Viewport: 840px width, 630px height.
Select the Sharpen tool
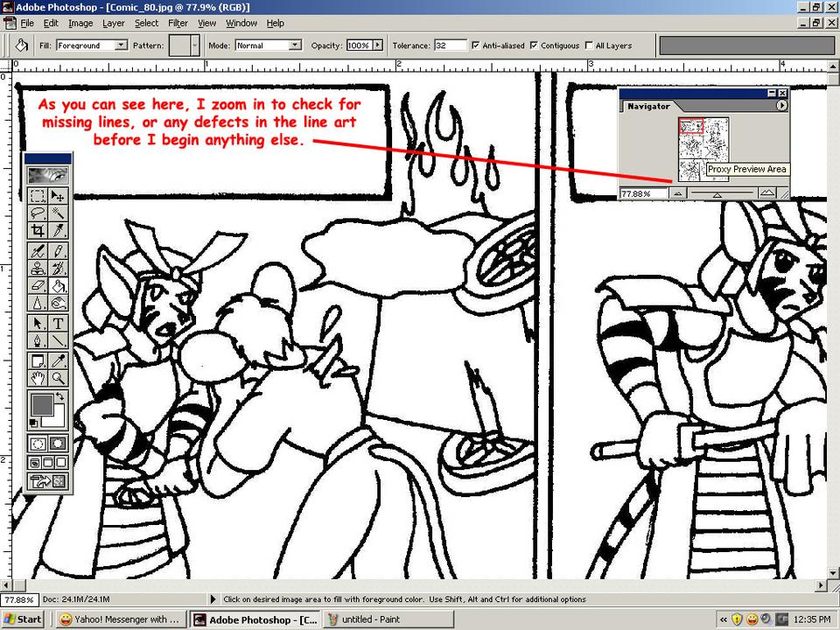38,302
